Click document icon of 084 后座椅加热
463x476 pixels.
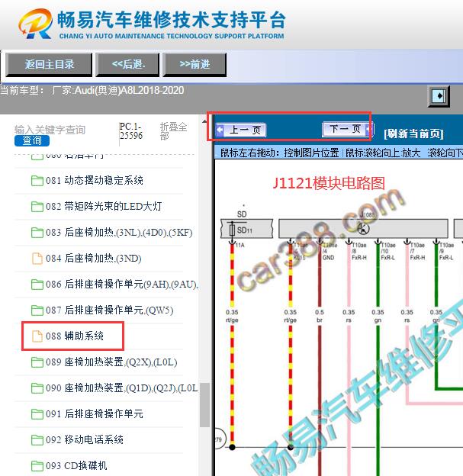[x=37, y=259]
